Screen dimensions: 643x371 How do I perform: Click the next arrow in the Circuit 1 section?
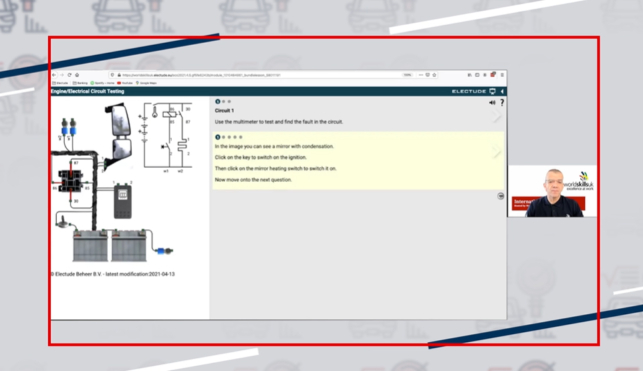(497, 116)
